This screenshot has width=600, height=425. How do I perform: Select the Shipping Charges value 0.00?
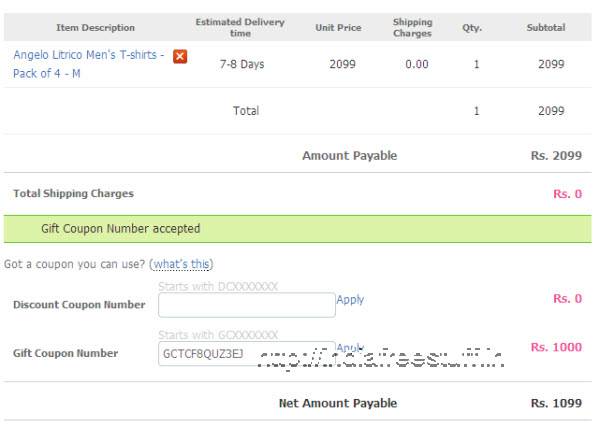[417, 64]
